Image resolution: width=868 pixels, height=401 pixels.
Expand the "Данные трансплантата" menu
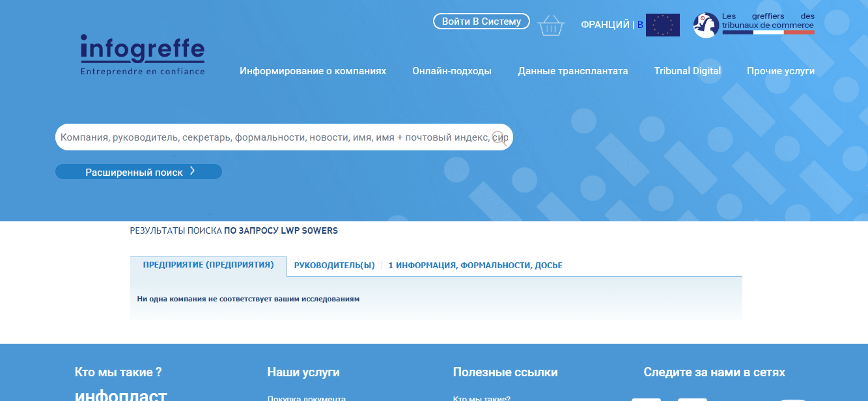click(573, 71)
